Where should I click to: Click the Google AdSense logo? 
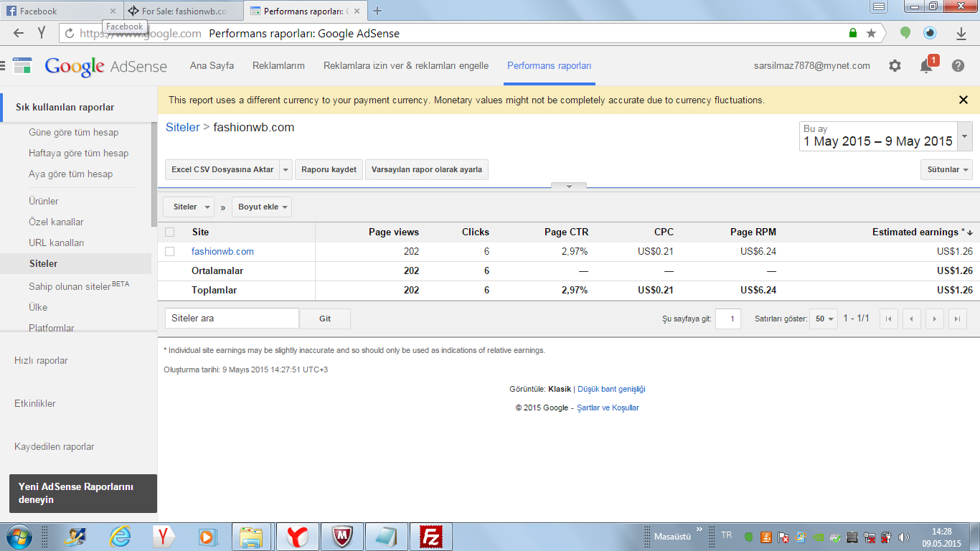(x=105, y=66)
